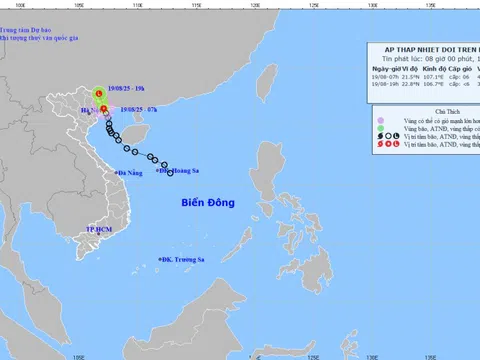Screen dimensions: 480x360
Task: Click the 'Hoàng Sa' label
Action: pyautogui.click(x=186, y=171)
